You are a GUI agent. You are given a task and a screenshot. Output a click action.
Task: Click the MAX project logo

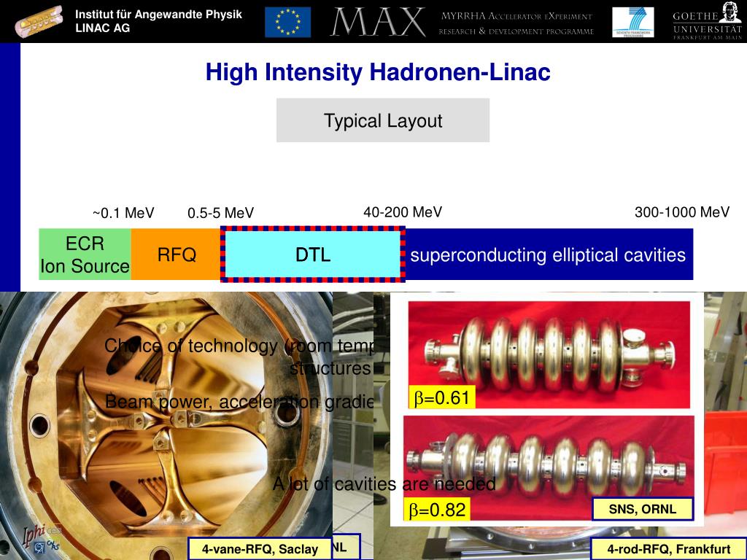point(378,22)
